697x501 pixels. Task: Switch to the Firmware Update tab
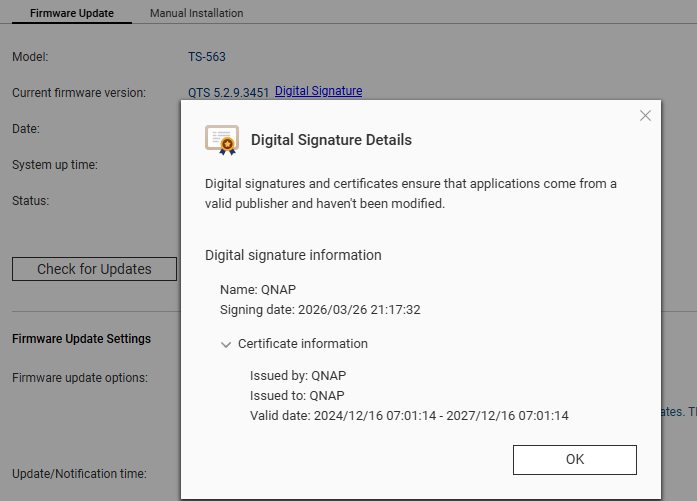pos(72,13)
